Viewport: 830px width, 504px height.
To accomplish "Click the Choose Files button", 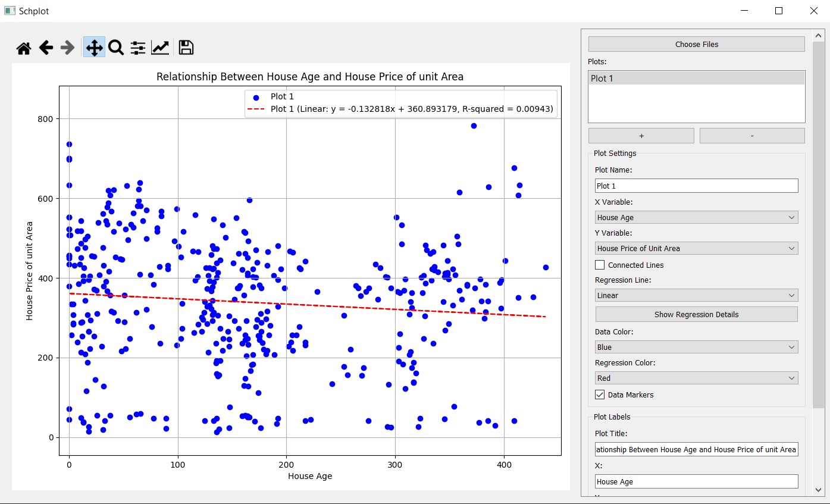I will (696, 45).
